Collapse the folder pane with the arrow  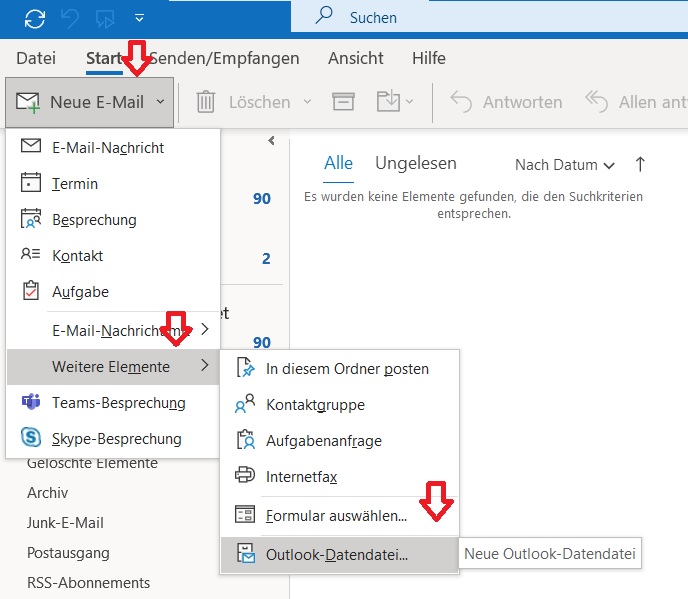coord(271,140)
